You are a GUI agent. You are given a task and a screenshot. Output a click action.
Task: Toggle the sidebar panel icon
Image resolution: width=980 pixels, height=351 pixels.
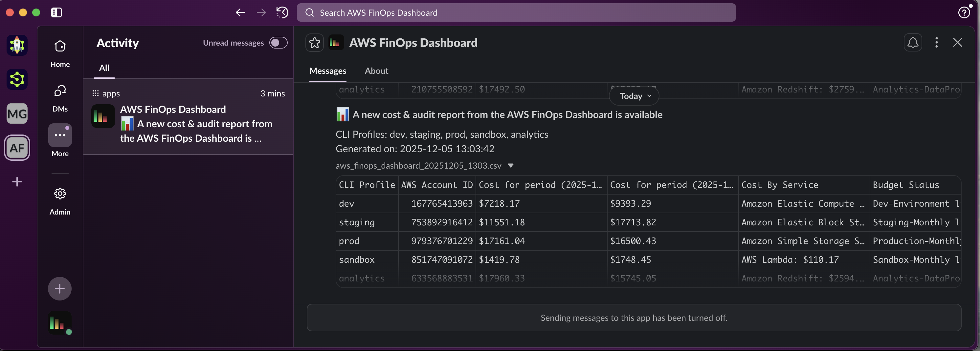pos(56,12)
